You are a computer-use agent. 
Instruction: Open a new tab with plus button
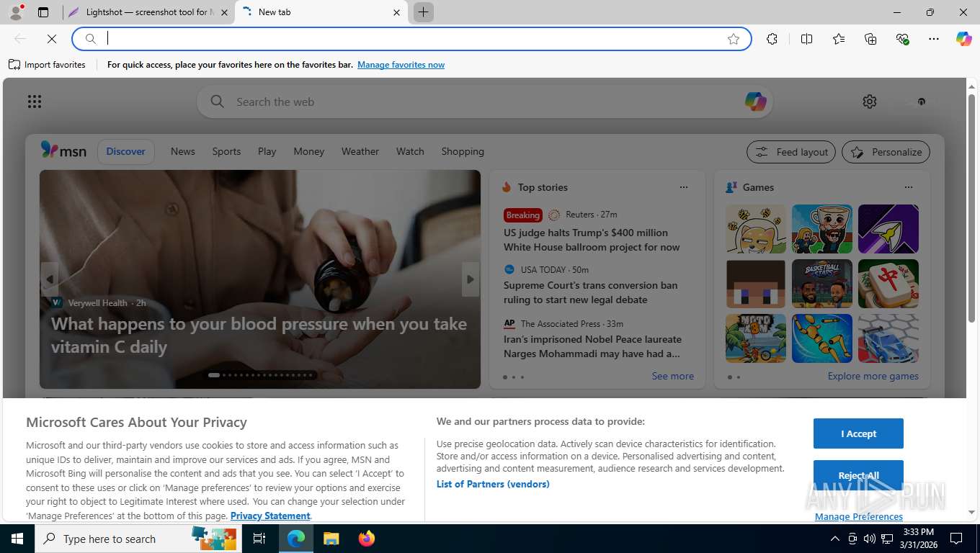424,12
